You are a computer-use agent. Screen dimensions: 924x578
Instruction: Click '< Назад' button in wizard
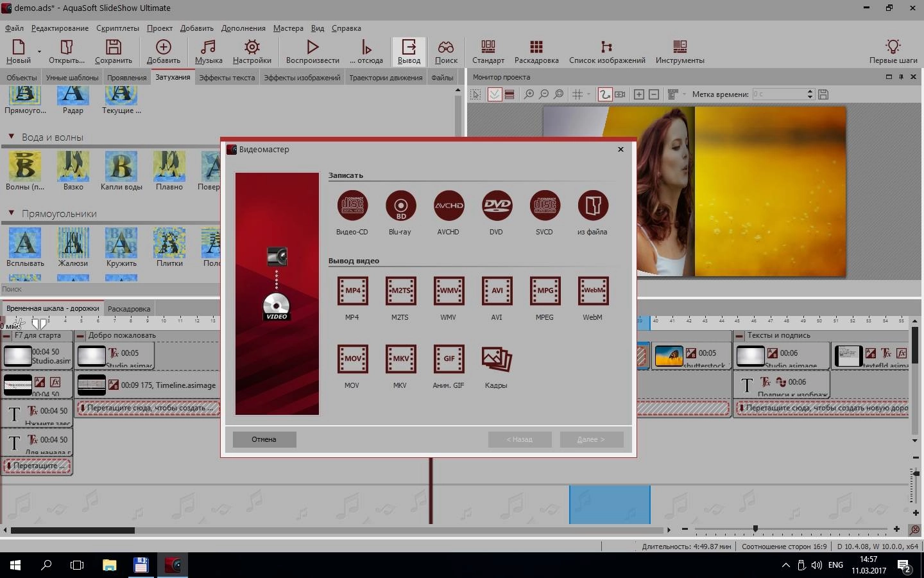[x=520, y=439]
